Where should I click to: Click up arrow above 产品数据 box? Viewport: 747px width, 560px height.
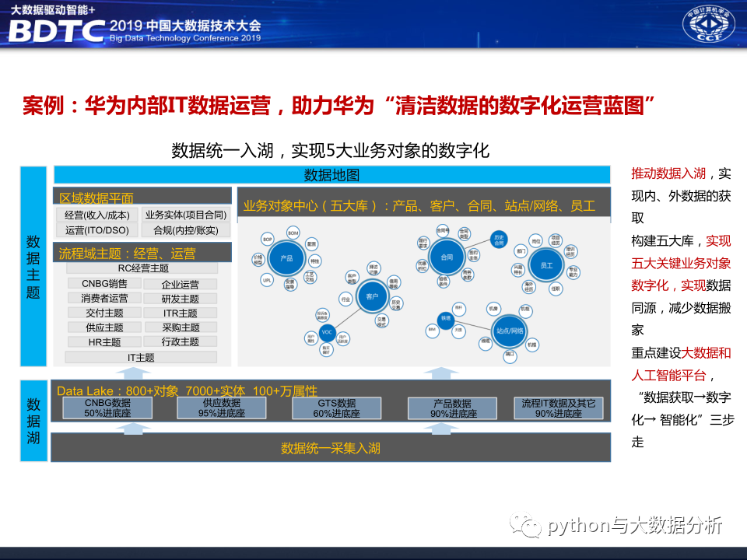click(x=442, y=373)
